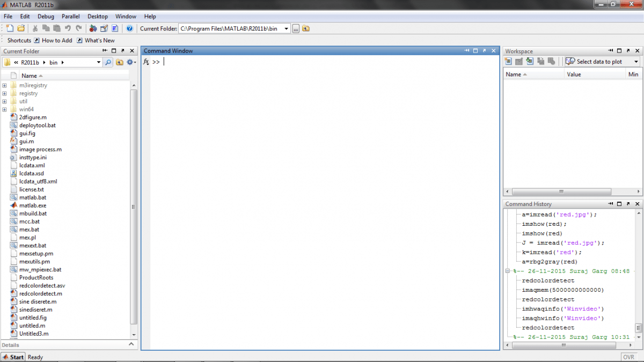Click the Delete Variable workspace icon
This screenshot has height=362, width=644.
click(x=552, y=62)
